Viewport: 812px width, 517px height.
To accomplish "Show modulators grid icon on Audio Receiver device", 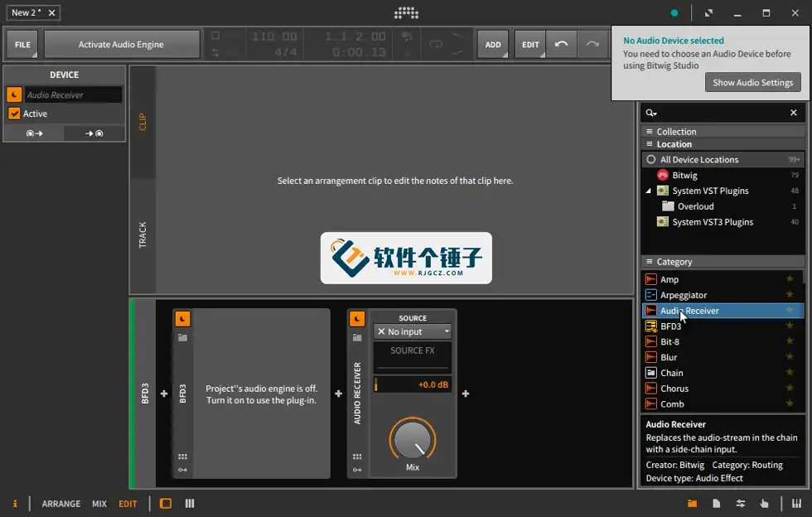I will (x=357, y=457).
